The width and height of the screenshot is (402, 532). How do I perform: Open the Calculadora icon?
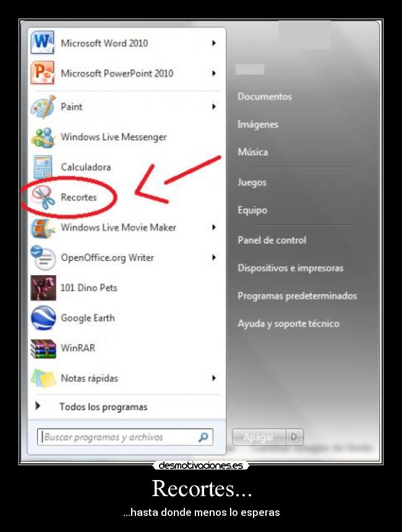pos(43,168)
